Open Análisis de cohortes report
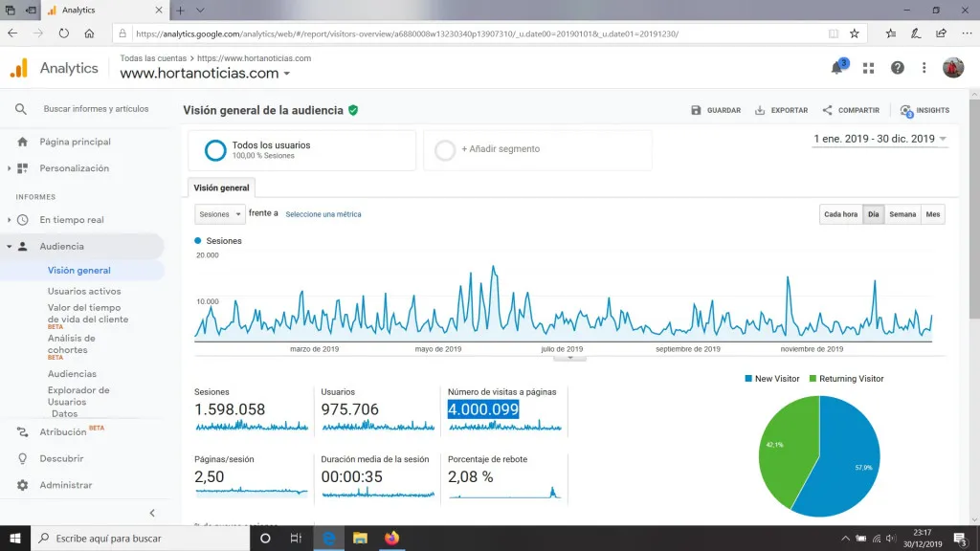980x551 pixels. click(x=71, y=344)
